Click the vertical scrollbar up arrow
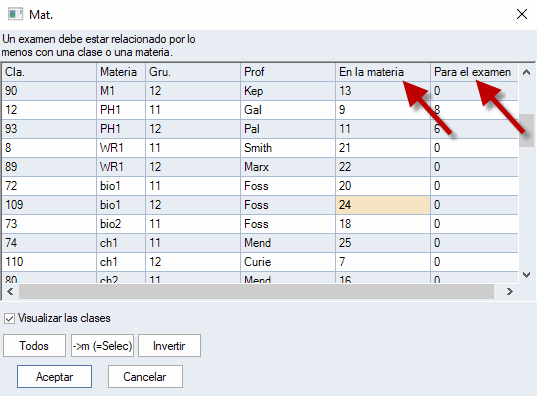Image resolution: width=537 pixels, height=396 pixels. [x=526, y=72]
